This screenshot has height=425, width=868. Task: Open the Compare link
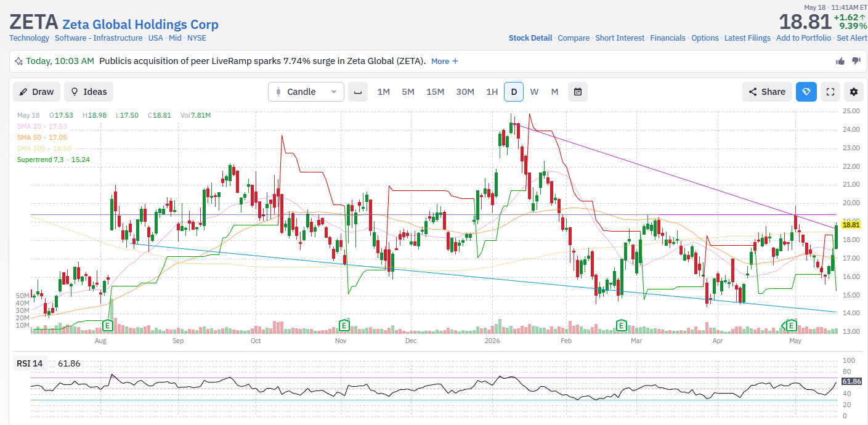click(574, 38)
